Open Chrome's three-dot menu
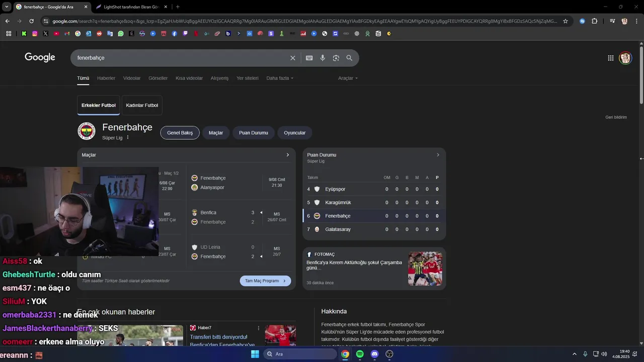The width and height of the screenshot is (644, 362). click(636, 21)
